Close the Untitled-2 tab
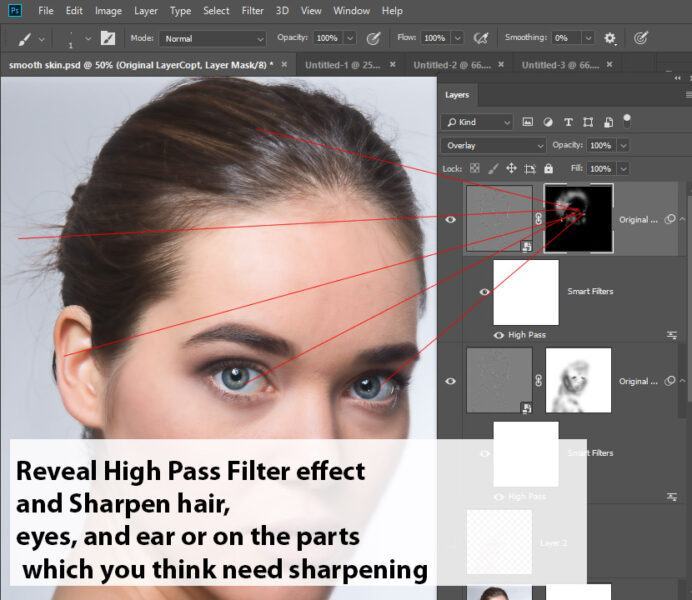This screenshot has height=600, width=692. (x=501, y=64)
